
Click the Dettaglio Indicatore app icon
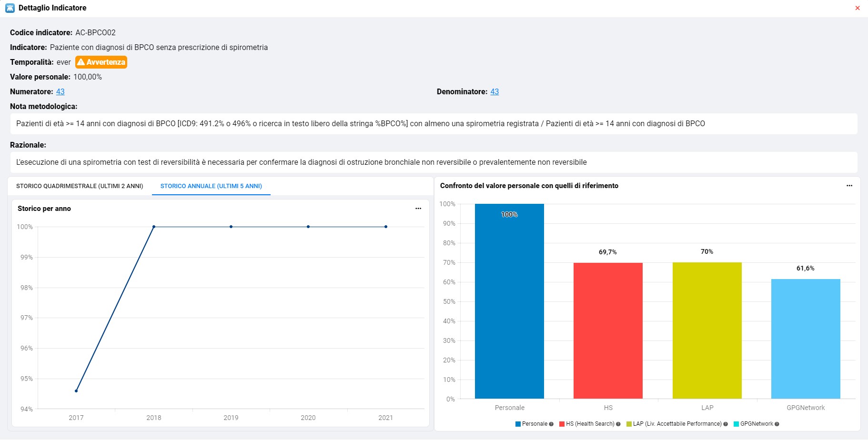[10, 8]
